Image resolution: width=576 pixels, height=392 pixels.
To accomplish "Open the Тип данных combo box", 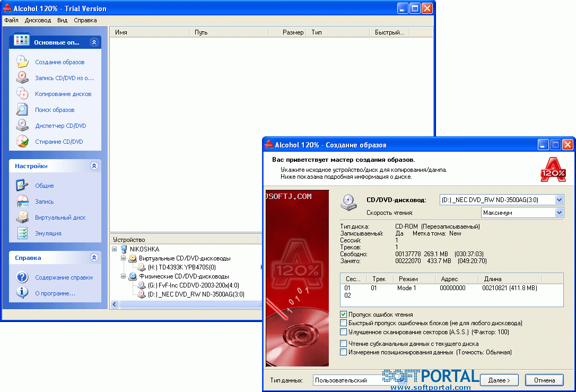I will (360, 380).
